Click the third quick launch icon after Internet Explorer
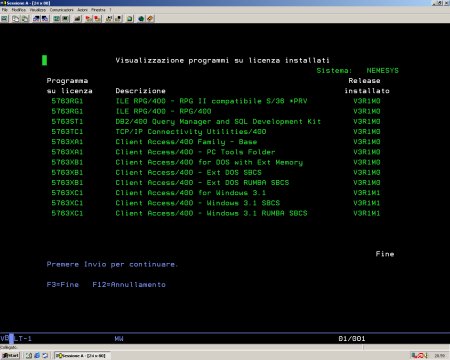Viewport: 450px width, 360px height. click(x=45, y=356)
